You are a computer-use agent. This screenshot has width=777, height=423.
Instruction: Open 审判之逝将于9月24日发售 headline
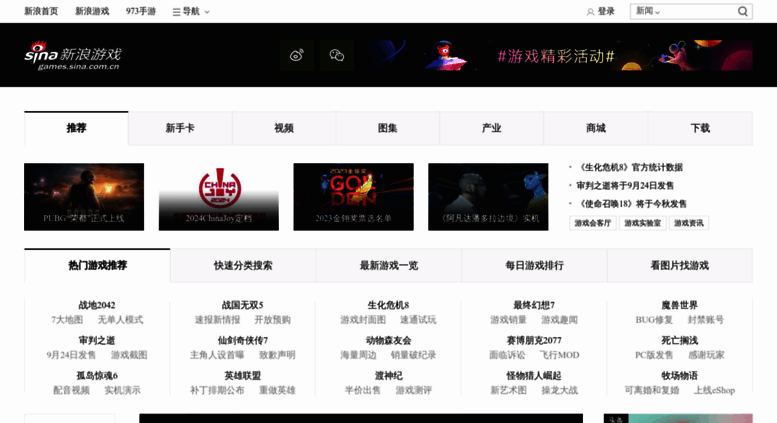pos(625,186)
